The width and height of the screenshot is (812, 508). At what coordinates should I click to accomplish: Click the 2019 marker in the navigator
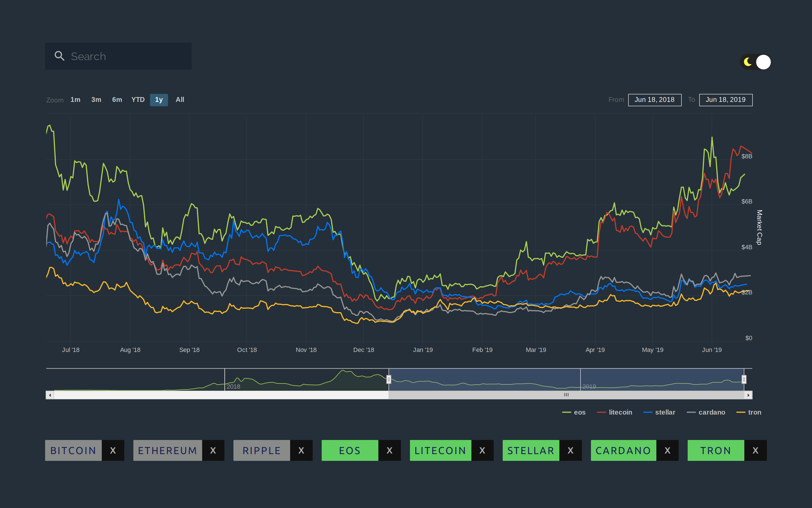click(x=589, y=387)
